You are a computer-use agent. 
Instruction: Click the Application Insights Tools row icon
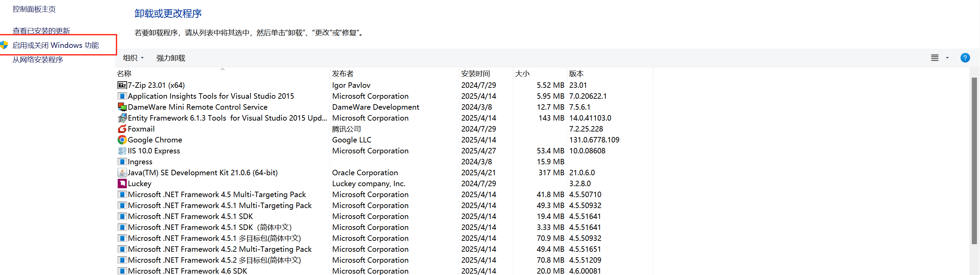(x=122, y=96)
